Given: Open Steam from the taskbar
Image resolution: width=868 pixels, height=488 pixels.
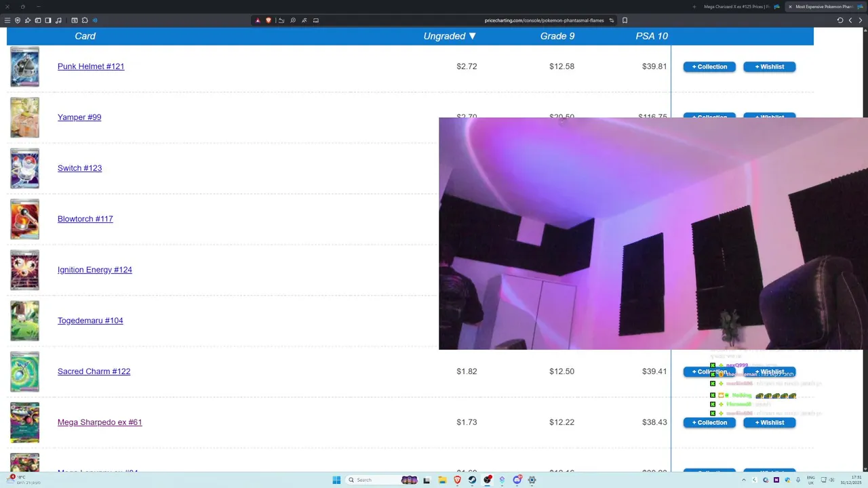Looking at the screenshot, I should 472,480.
